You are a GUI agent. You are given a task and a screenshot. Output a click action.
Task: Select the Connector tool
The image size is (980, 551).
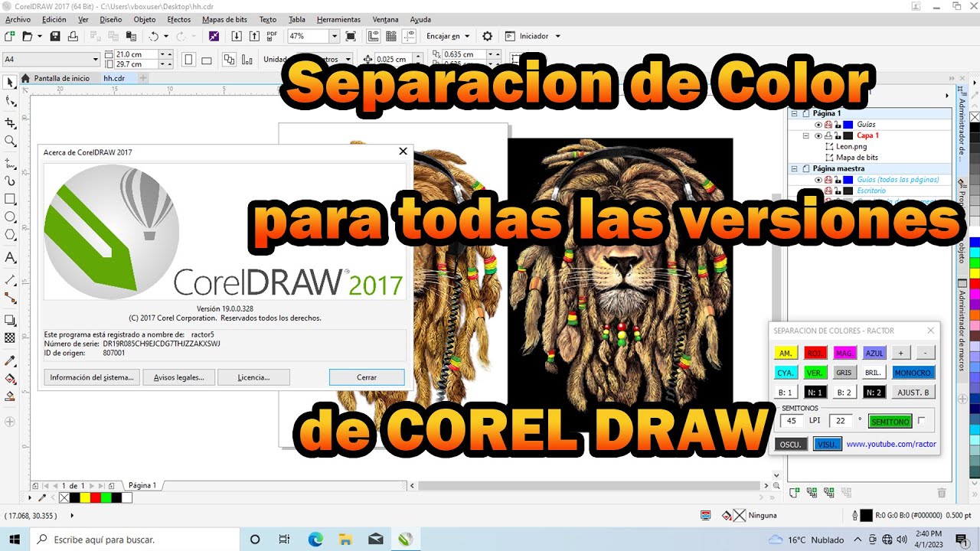coord(10,298)
